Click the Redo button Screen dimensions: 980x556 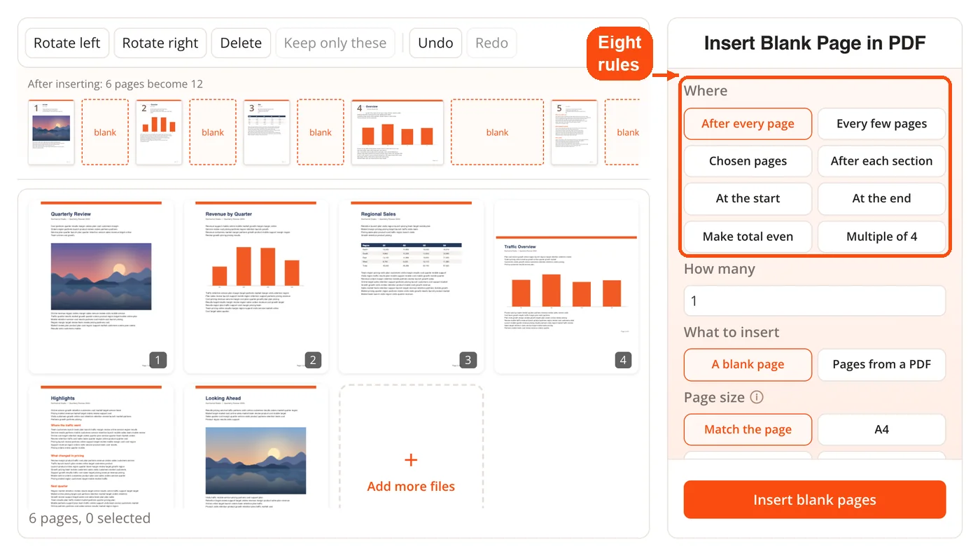pyautogui.click(x=491, y=43)
